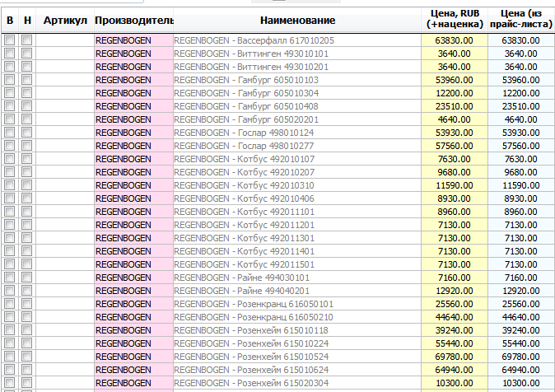Click the markup price 44640.00
This screenshot has height=392, width=555.
tap(454, 317)
